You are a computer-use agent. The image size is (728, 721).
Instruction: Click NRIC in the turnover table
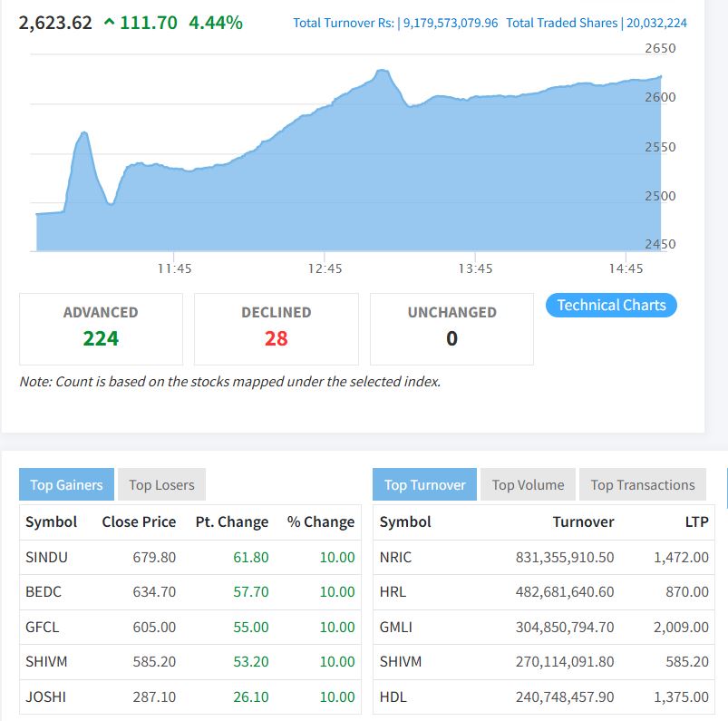click(395, 557)
